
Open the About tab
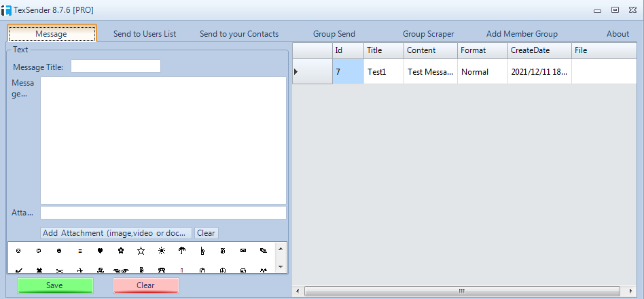pos(618,34)
